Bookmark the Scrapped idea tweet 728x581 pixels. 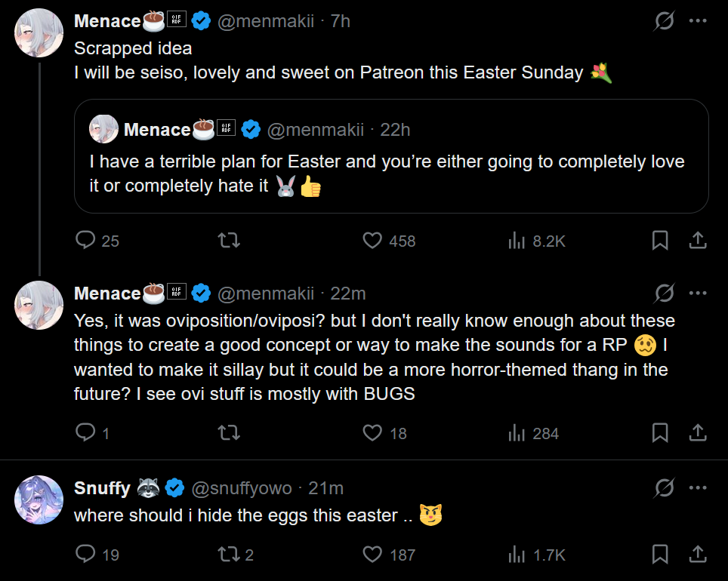pos(659,241)
